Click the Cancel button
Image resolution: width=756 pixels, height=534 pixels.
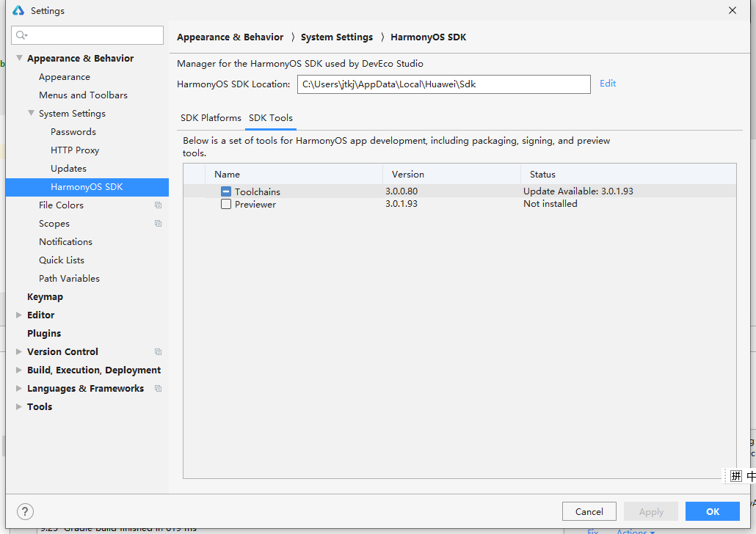(589, 511)
